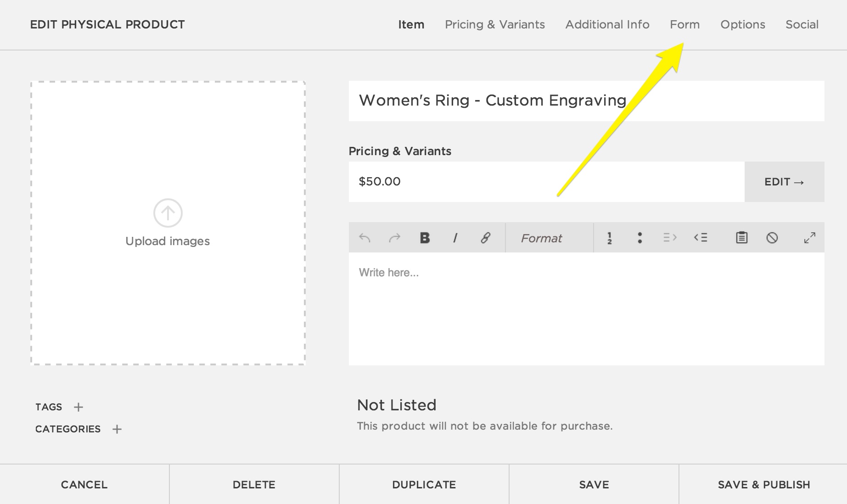Click the product name input field
Viewport: 847px width, 504px height.
click(x=586, y=101)
